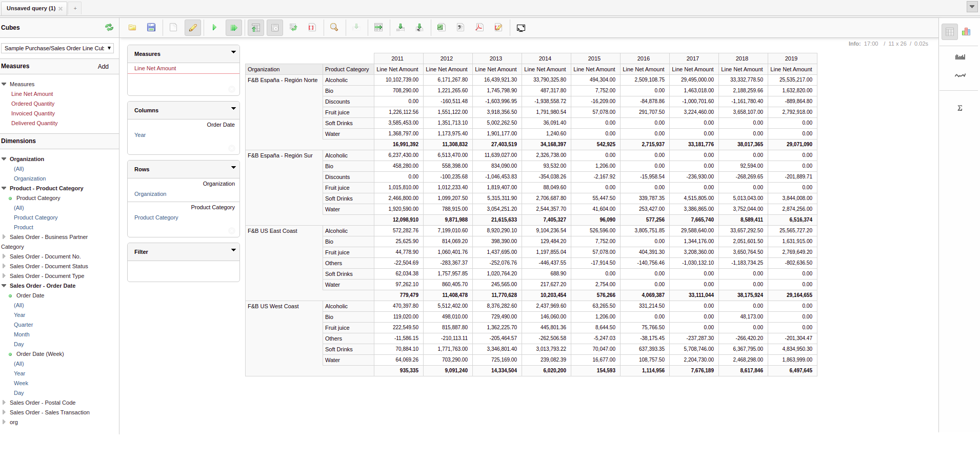Export the results as PDF
The image size is (980, 459).
tap(479, 28)
